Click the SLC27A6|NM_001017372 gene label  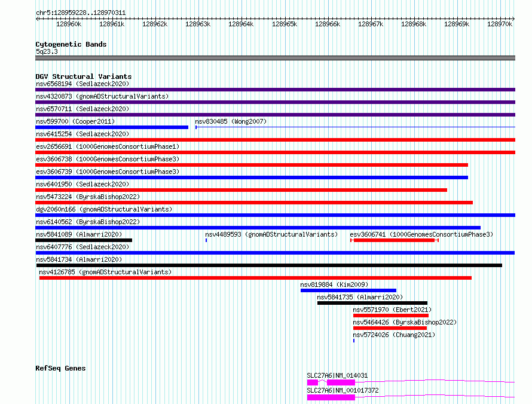[x=343, y=390]
